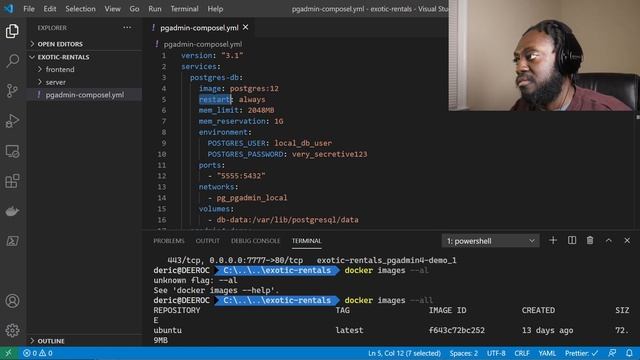Click pgadmin-composel.yml in the breadcrumb
The height and width of the screenshot is (360, 640).
coord(203,44)
